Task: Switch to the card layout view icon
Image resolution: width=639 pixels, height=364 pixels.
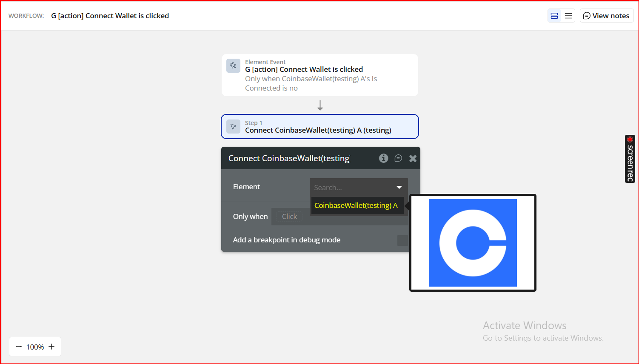Action: click(554, 16)
